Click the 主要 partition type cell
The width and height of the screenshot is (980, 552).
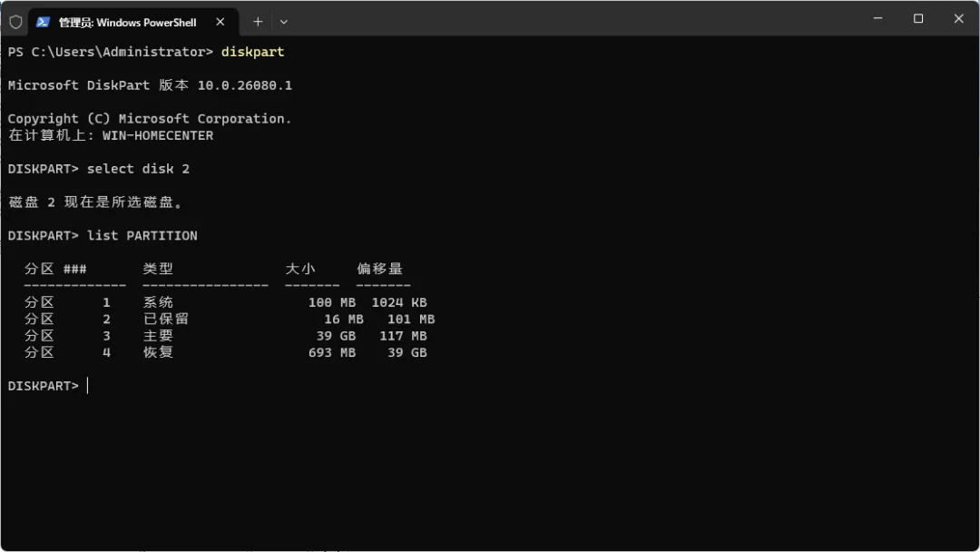(158, 336)
